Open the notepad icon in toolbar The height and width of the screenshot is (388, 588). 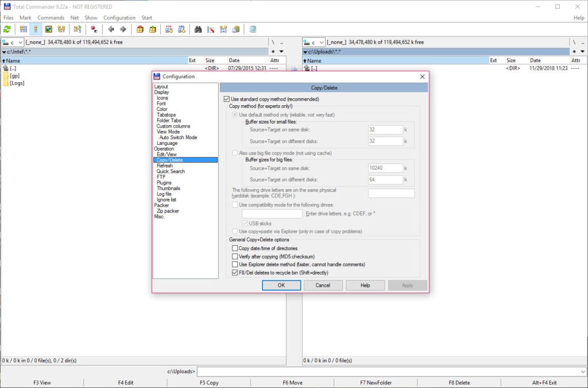pyautogui.click(x=253, y=29)
